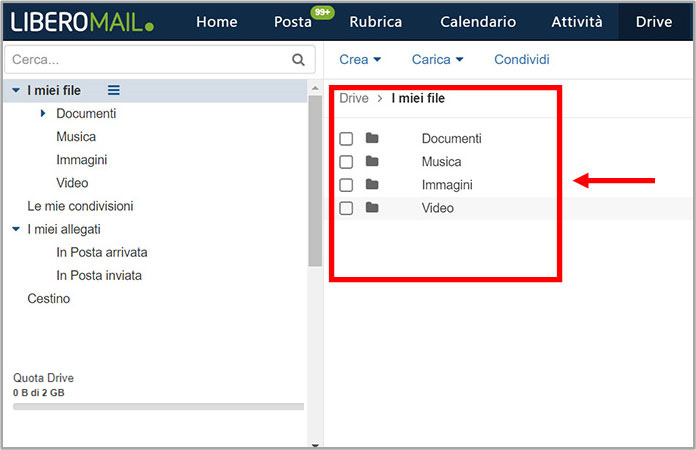696x450 pixels.
Task: Click the search magnifier icon
Action: 297,60
